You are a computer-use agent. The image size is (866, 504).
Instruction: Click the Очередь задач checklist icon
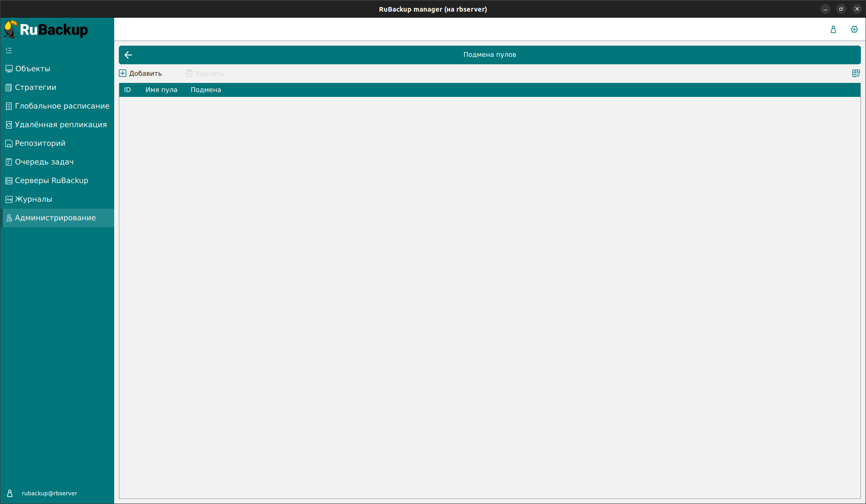coord(9,162)
